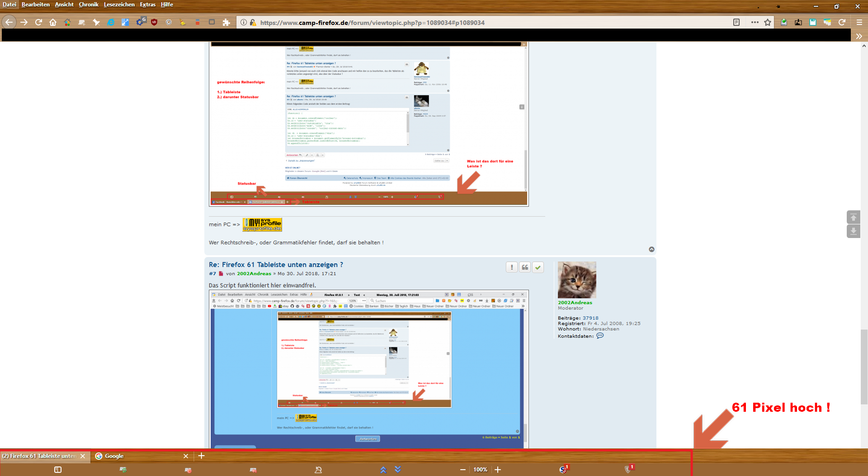Open the Firefox hamburger menu
Image resolution: width=868 pixels, height=476 pixels.
[x=859, y=22]
